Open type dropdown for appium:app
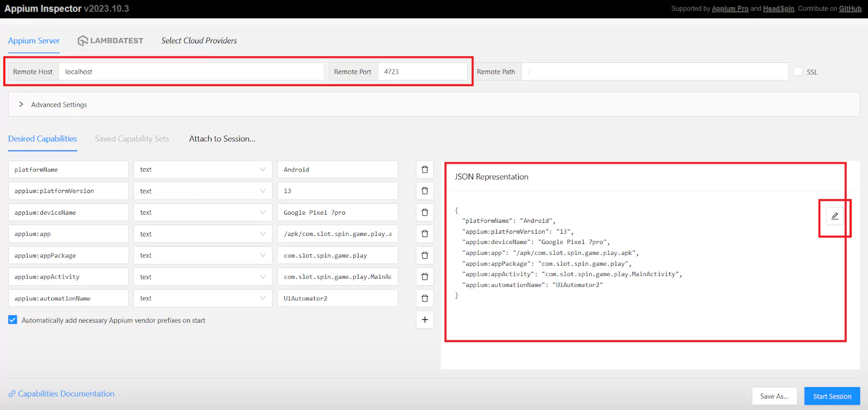Viewport: 868px width, 410px height. pyautogui.click(x=203, y=234)
